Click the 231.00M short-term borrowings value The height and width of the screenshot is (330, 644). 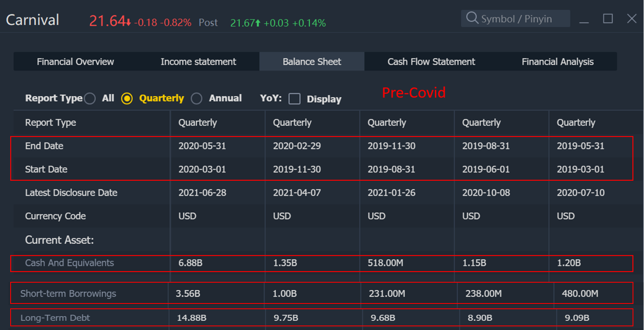tap(387, 294)
